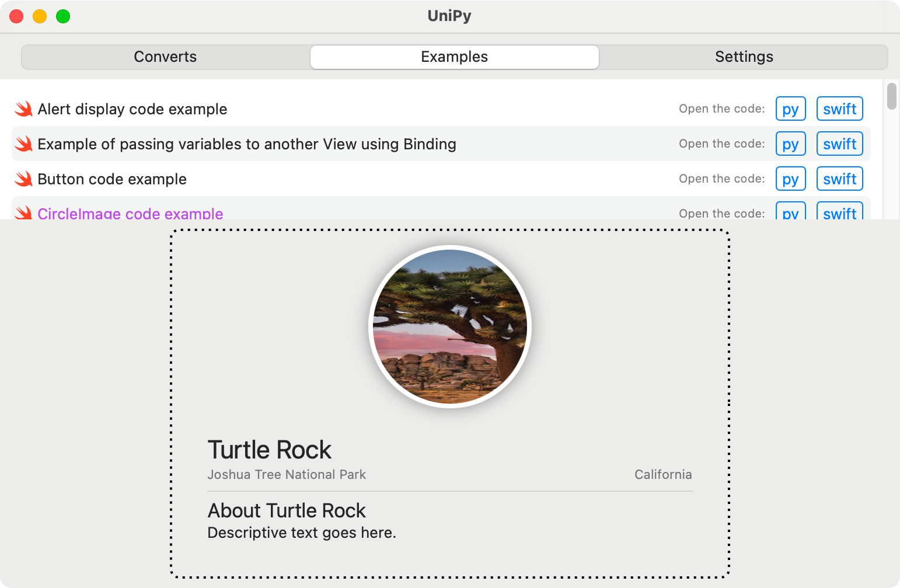Open swift code for Alert display example
Viewport: 900px width, 588px height.
pyautogui.click(x=839, y=109)
